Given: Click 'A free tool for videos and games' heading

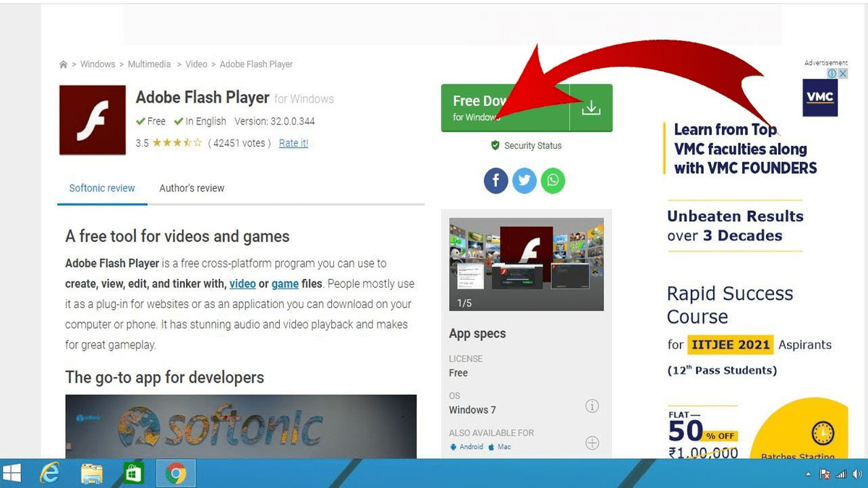Looking at the screenshot, I should (x=177, y=236).
